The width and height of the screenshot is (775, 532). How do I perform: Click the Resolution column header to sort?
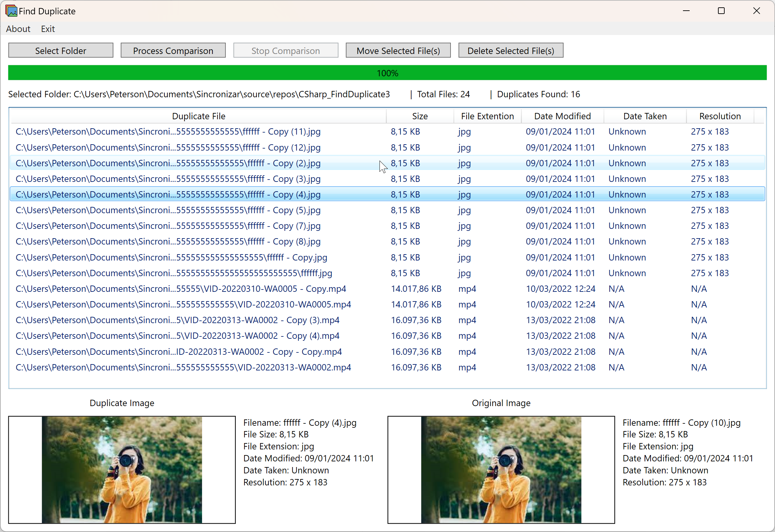[718, 116]
